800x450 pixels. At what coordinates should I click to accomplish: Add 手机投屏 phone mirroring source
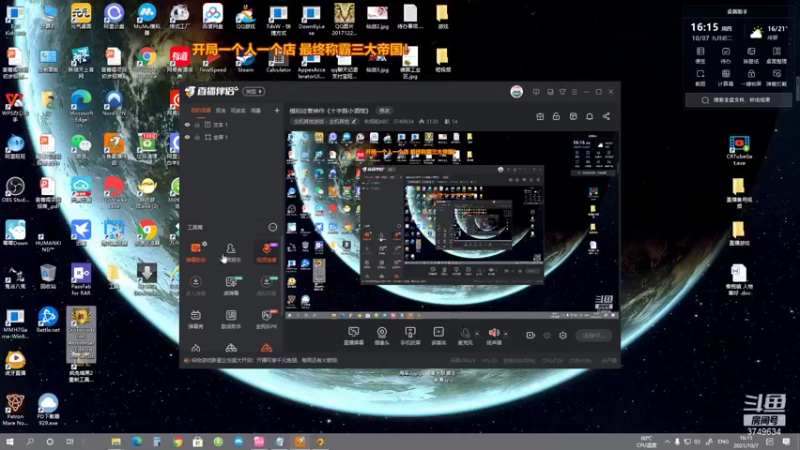410,336
